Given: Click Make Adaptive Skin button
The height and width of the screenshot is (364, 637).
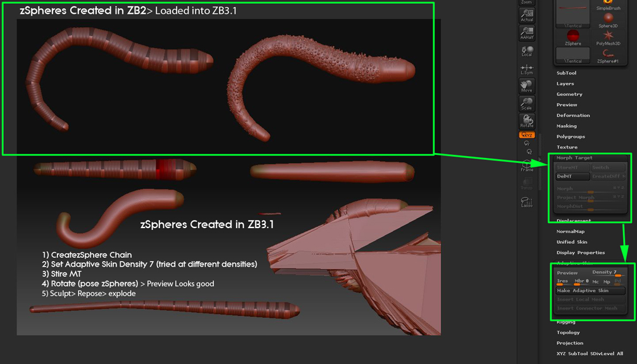Looking at the screenshot, I should (590, 291).
